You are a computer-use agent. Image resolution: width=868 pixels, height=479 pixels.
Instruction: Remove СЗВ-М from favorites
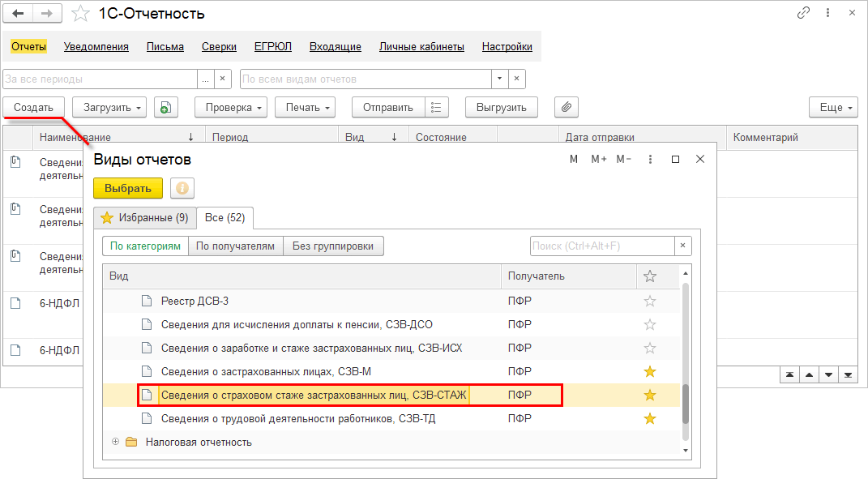coord(650,371)
